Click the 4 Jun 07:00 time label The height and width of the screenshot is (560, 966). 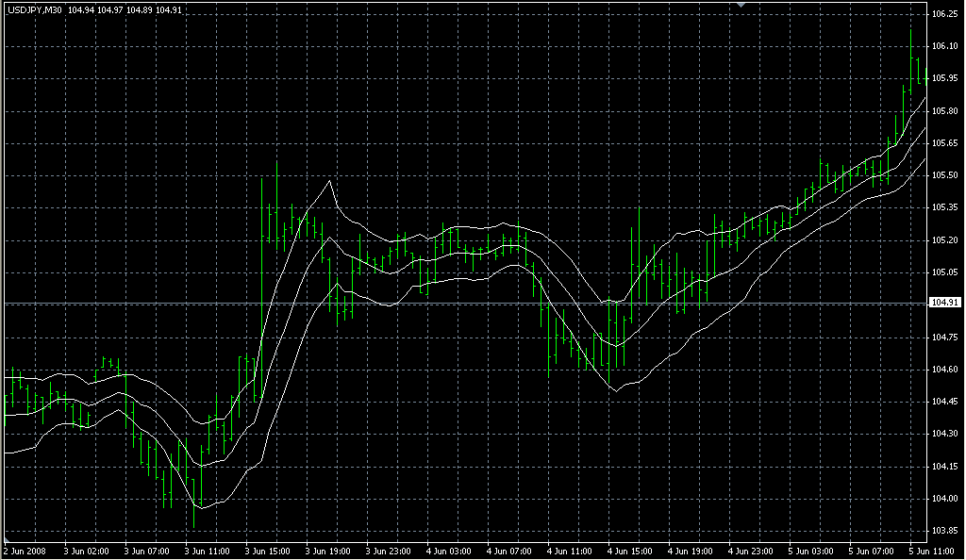(x=509, y=550)
